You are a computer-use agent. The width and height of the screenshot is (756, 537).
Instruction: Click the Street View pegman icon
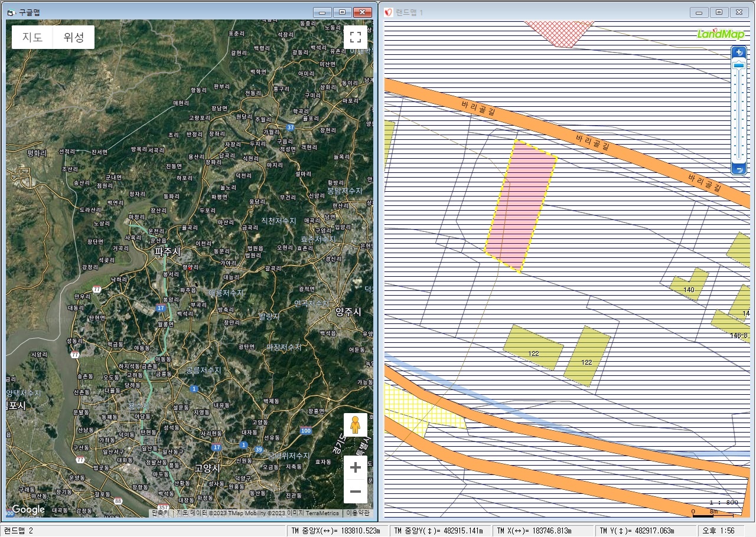[x=356, y=425]
